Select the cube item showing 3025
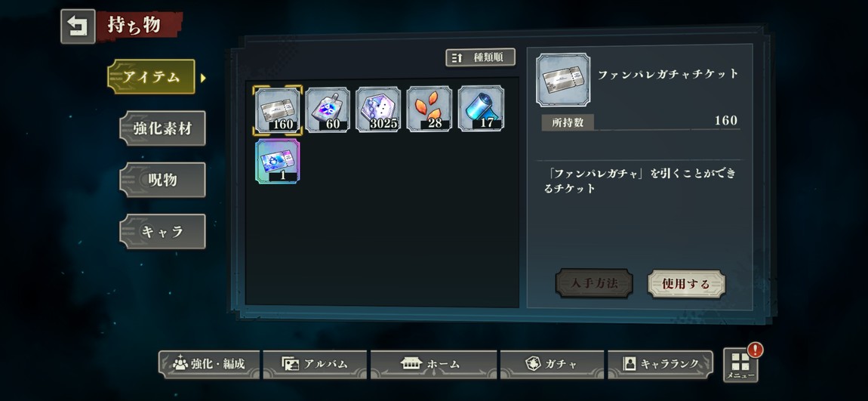 tap(379, 110)
